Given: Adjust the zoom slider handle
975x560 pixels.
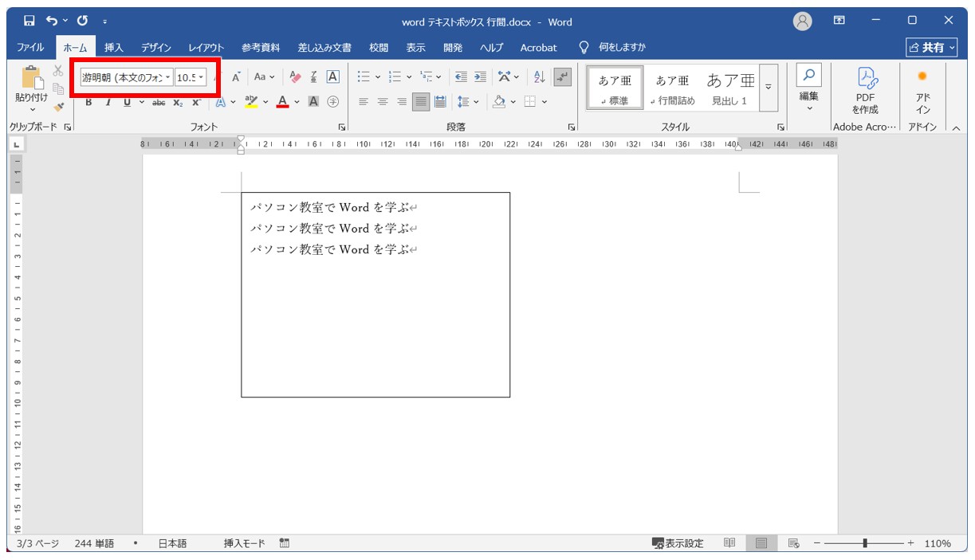Looking at the screenshot, I should [865, 543].
